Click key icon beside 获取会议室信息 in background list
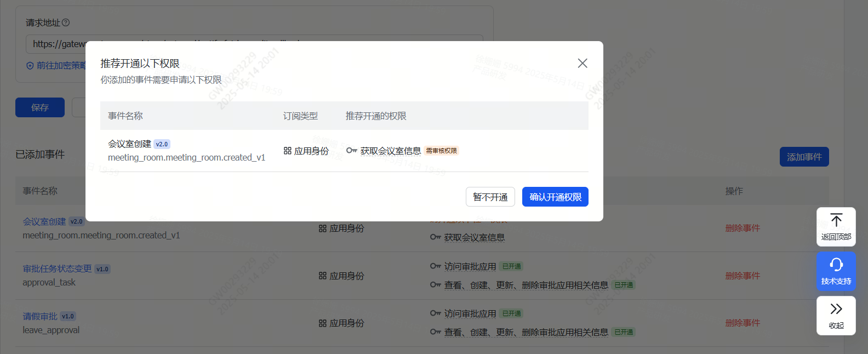This screenshot has width=868, height=354. [435, 237]
